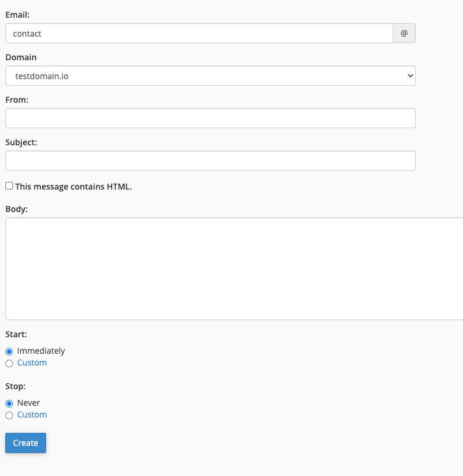
Task: Enable the "This message contains HTML" checkbox
Action: click(9, 186)
